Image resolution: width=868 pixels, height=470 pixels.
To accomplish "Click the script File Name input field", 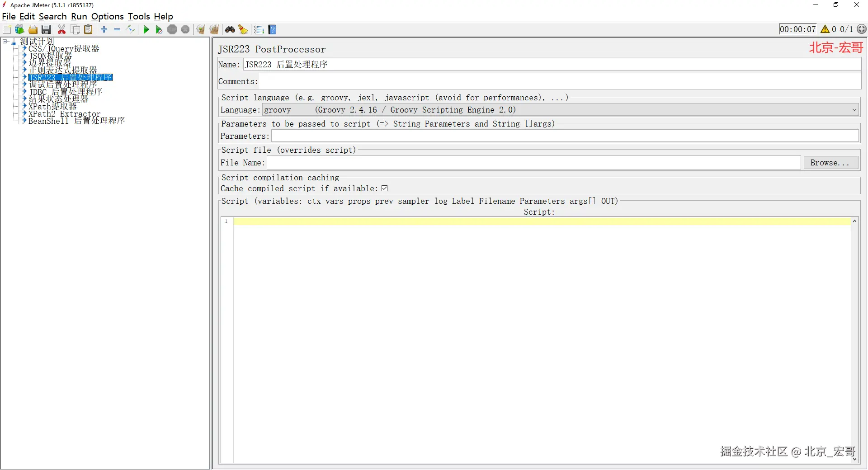I will pos(534,163).
